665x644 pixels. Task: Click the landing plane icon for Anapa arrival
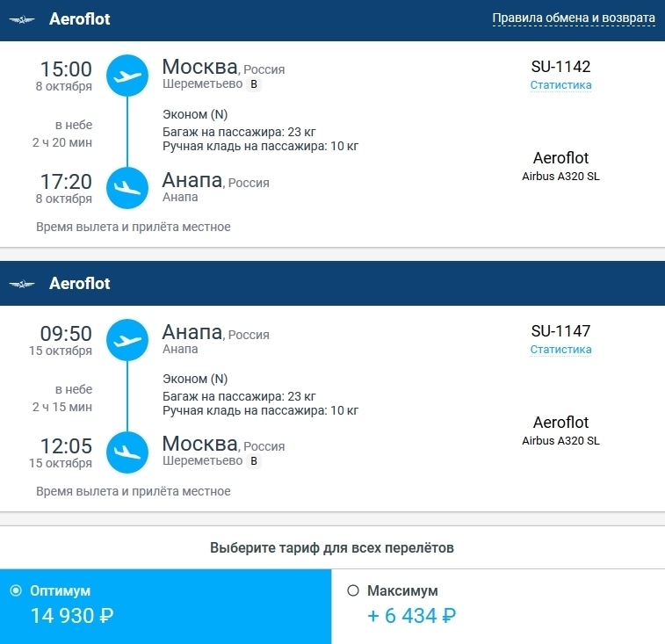click(x=127, y=188)
